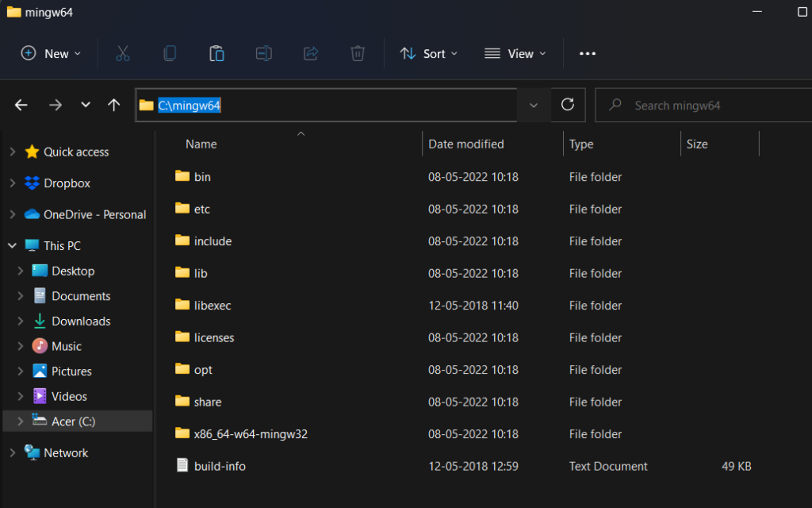Expand address bar history dropdown

click(x=534, y=105)
